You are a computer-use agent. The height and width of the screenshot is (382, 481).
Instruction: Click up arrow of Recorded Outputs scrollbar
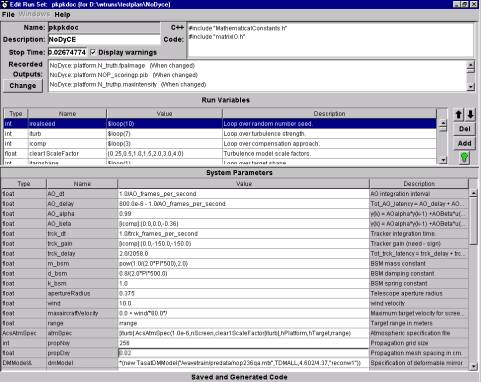point(471,65)
